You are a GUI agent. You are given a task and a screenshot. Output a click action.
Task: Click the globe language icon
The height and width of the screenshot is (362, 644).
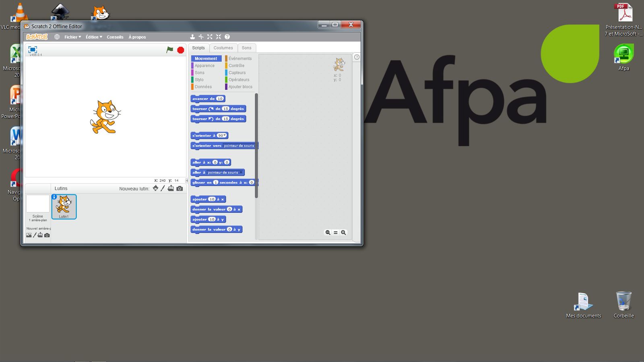[57, 37]
